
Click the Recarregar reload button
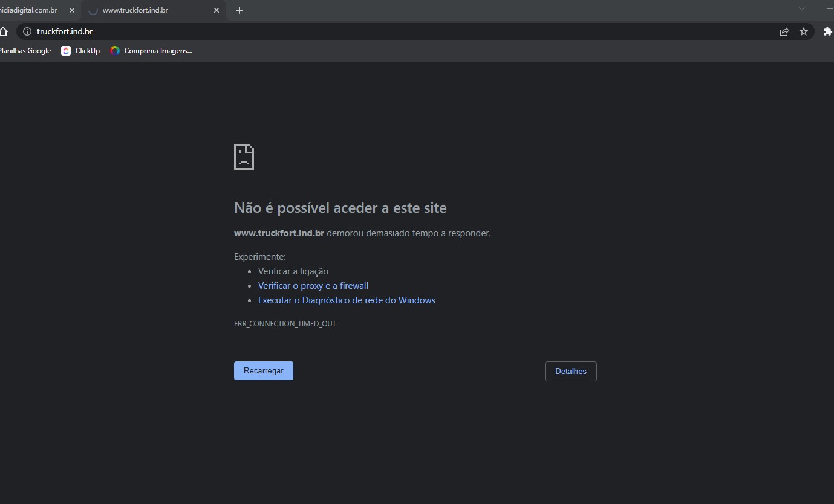click(x=263, y=371)
